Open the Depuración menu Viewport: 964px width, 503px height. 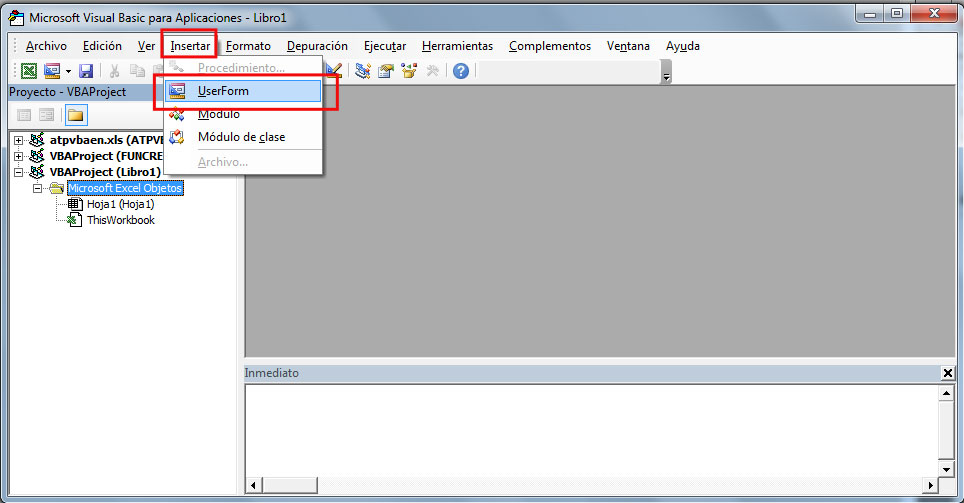tap(317, 46)
